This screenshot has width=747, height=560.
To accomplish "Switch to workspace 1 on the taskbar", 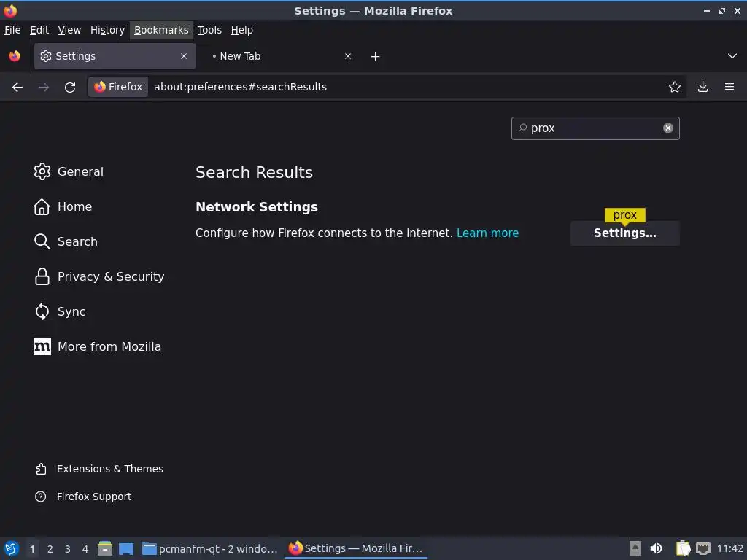I will [32, 549].
